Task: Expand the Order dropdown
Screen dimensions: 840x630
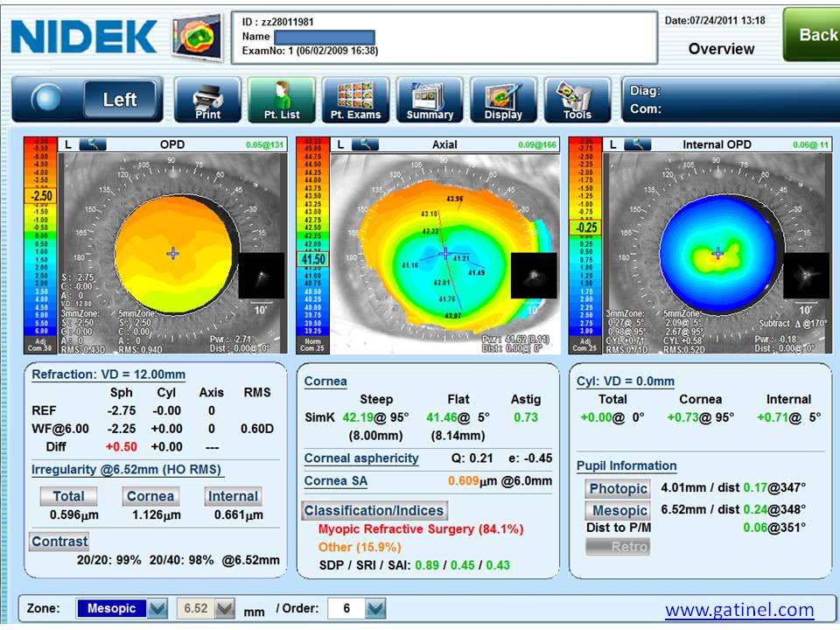Action: coord(356,608)
